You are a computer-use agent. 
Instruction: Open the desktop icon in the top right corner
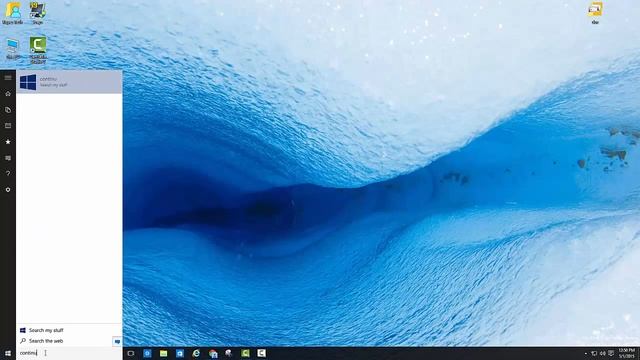pyautogui.click(x=596, y=13)
